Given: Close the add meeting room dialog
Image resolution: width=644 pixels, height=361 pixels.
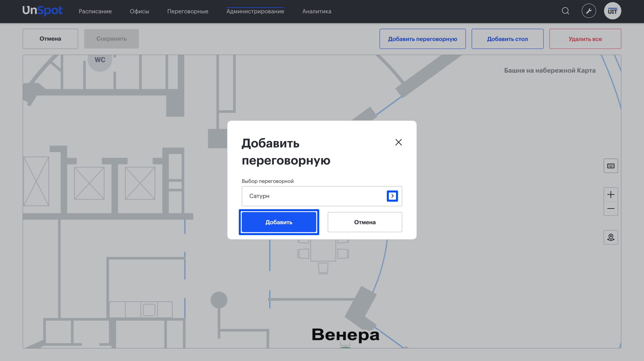Looking at the screenshot, I should click(399, 142).
